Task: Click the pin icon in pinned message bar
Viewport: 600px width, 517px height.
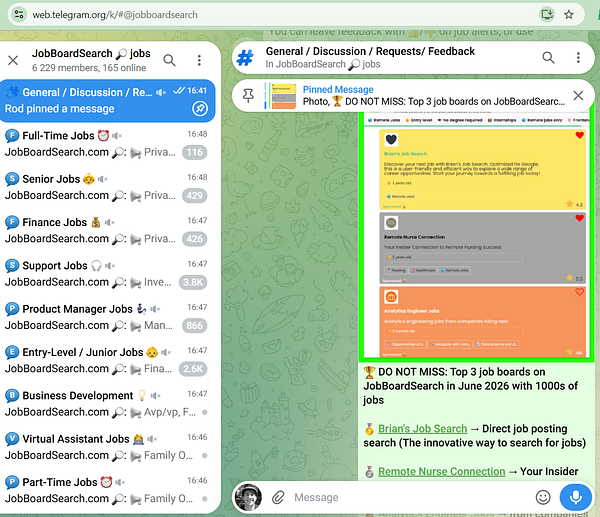Action: point(248,96)
